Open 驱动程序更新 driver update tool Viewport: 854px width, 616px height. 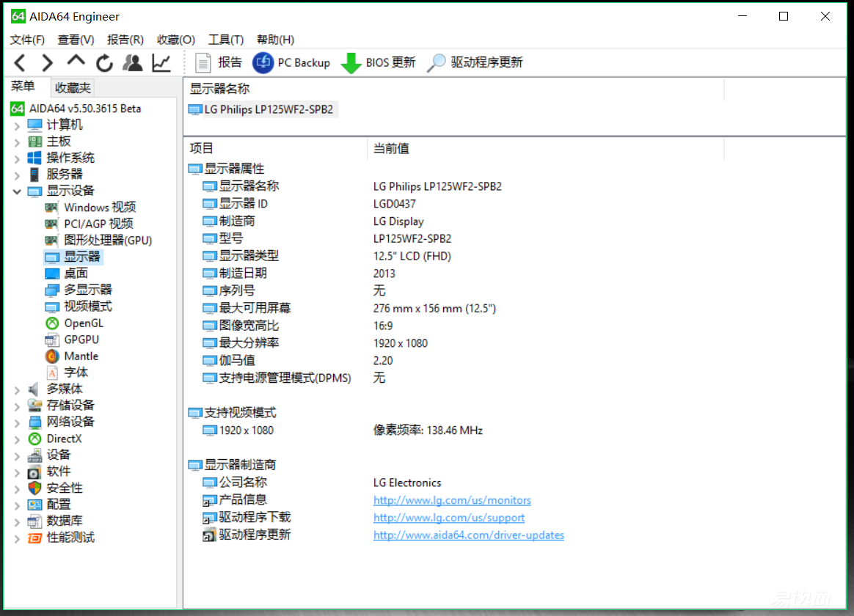(475, 62)
